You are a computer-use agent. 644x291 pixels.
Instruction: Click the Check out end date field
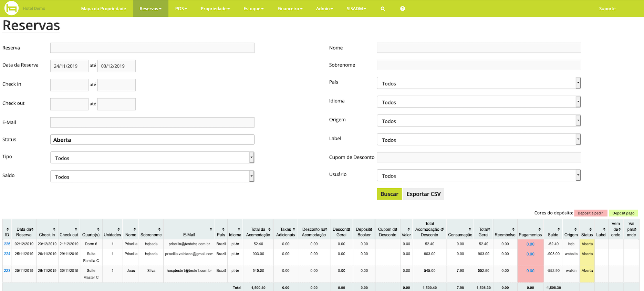click(x=116, y=104)
